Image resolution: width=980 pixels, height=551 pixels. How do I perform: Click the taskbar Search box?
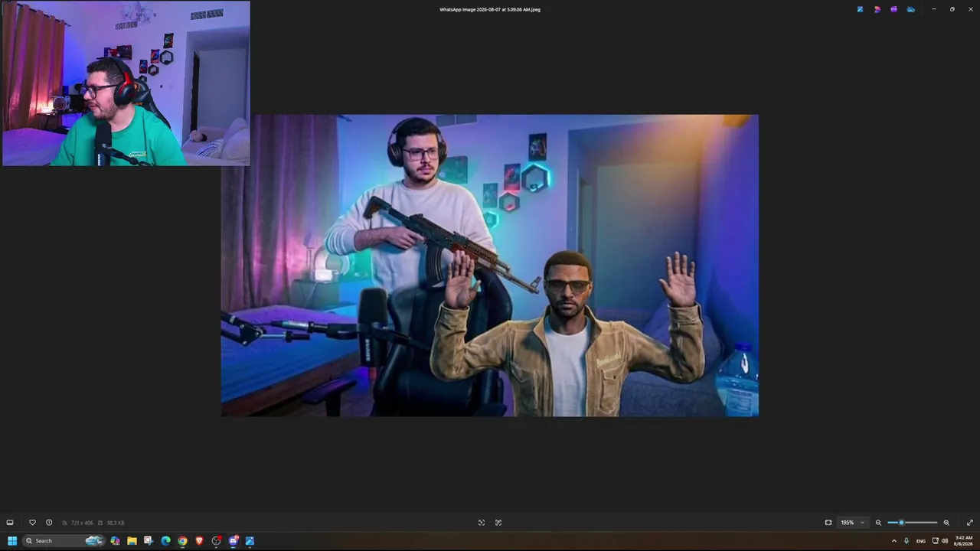click(64, 541)
